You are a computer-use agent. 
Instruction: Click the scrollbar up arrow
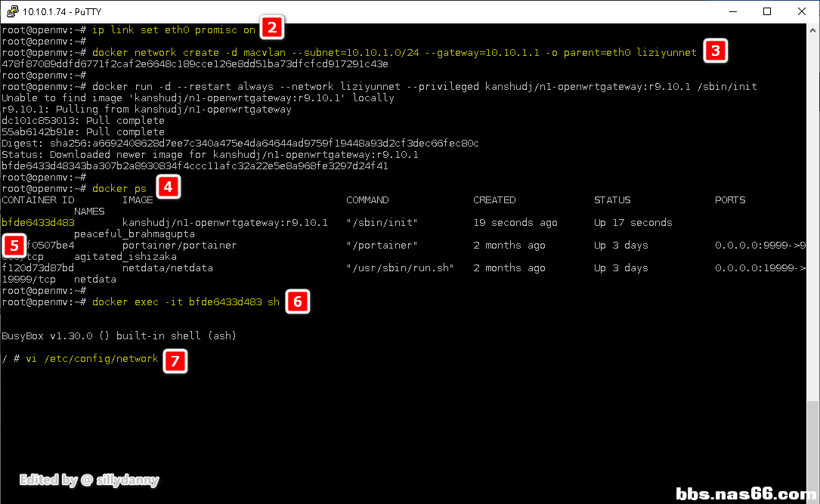click(x=812, y=29)
